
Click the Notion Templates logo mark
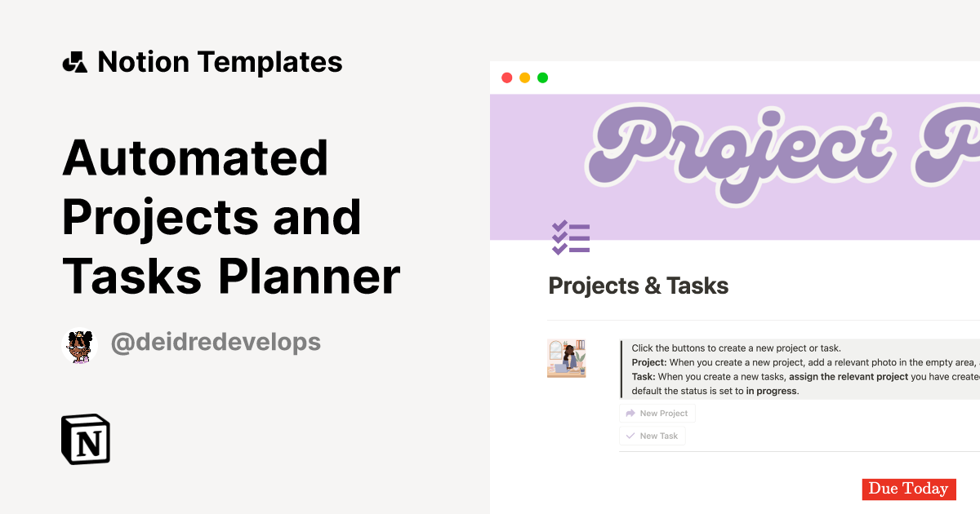point(74,61)
